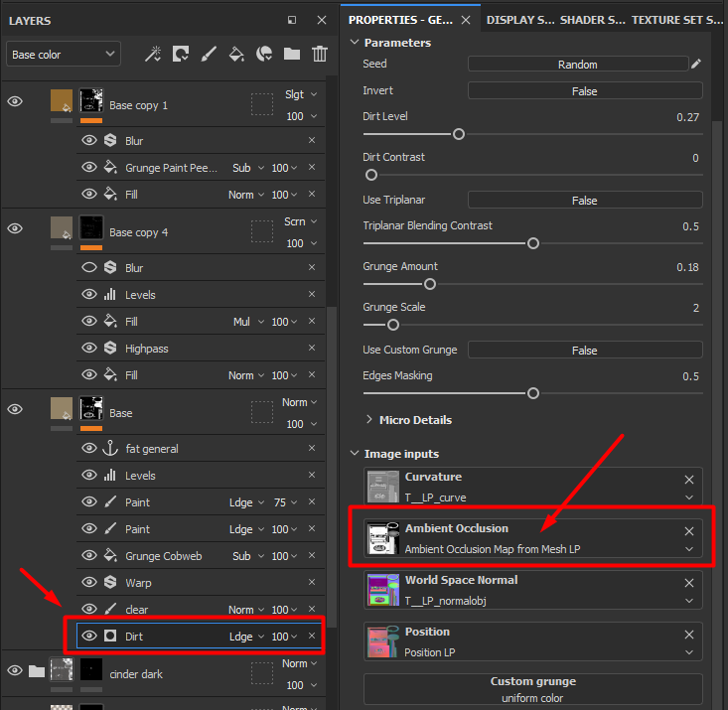The image size is (728, 710).
Task: Clear the Position image input
Action: click(689, 635)
